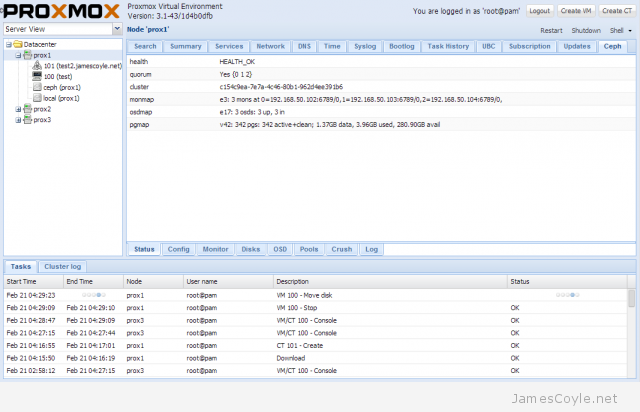Viewport: 640px width, 412px height.
Task: Click the prox2 server node icon
Action: click(x=27, y=109)
